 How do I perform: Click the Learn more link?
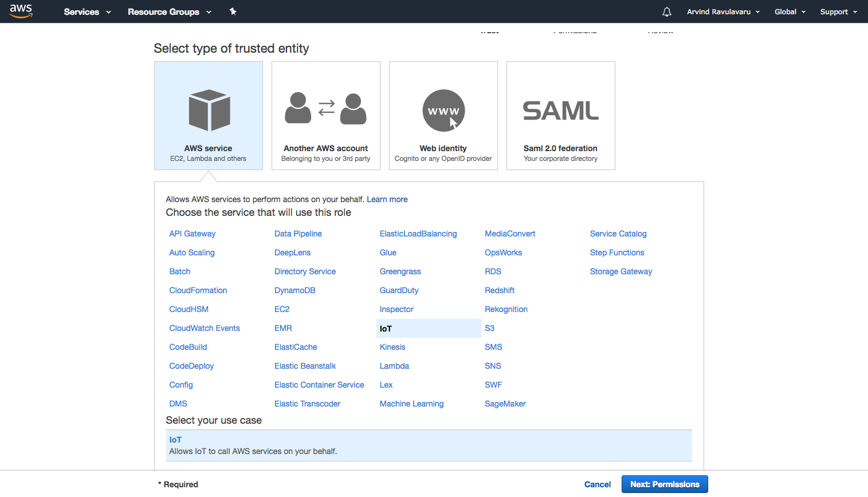[387, 199]
